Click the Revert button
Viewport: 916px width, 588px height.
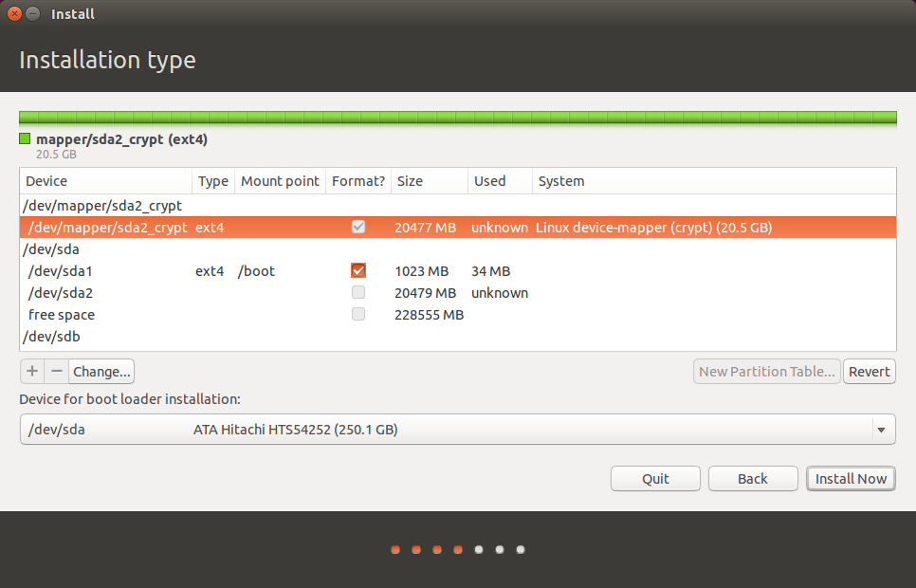pyautogui.click(x=869, y=372)
